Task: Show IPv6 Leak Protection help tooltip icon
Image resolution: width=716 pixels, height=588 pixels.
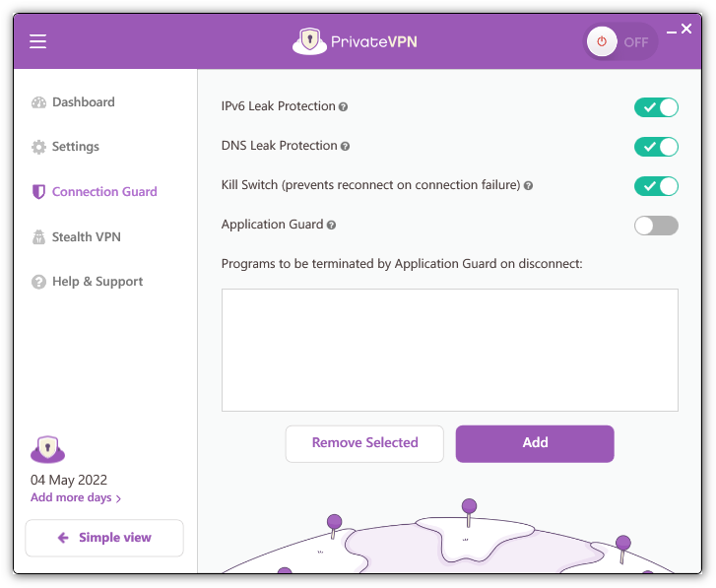Action: pos(343,106)
